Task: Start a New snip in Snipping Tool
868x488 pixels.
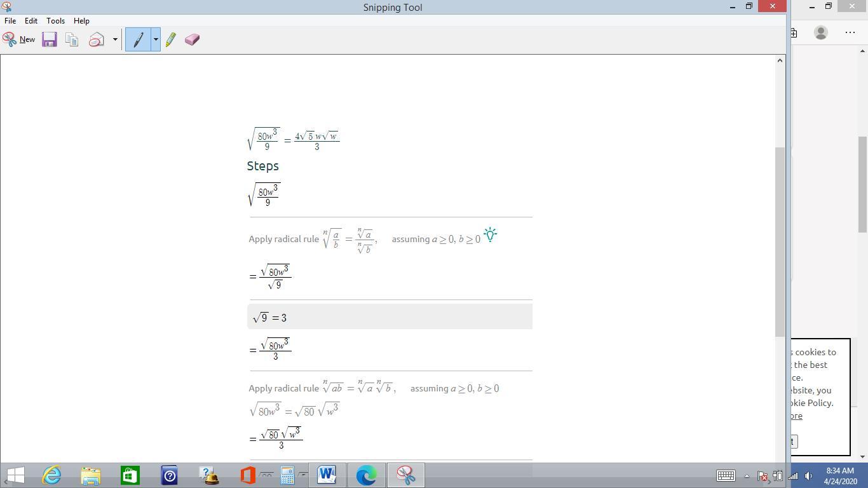Action: (18, 39)
